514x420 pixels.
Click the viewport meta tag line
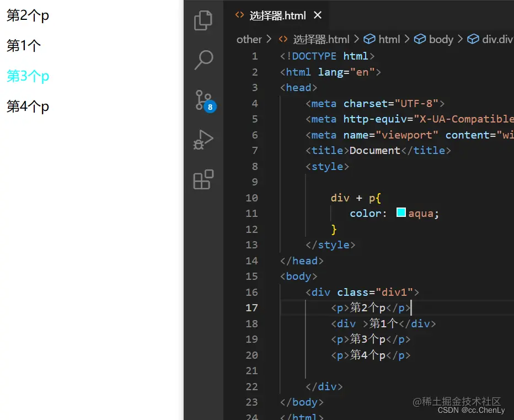pyautogui.click(x=409, y=135)
